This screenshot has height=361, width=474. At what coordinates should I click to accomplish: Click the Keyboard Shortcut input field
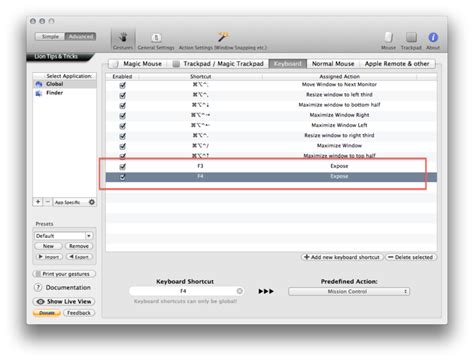tap(186, 291)
